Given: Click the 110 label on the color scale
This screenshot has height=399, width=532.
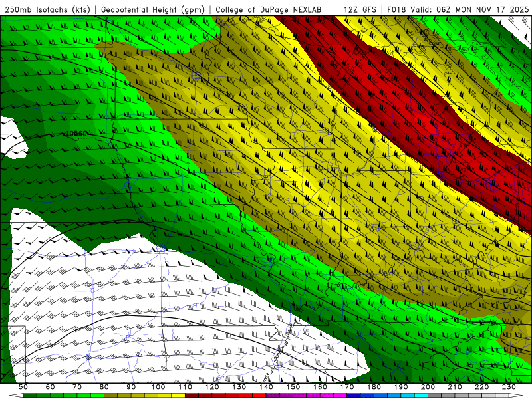Looking at the screenshot, I should (186, 387).
